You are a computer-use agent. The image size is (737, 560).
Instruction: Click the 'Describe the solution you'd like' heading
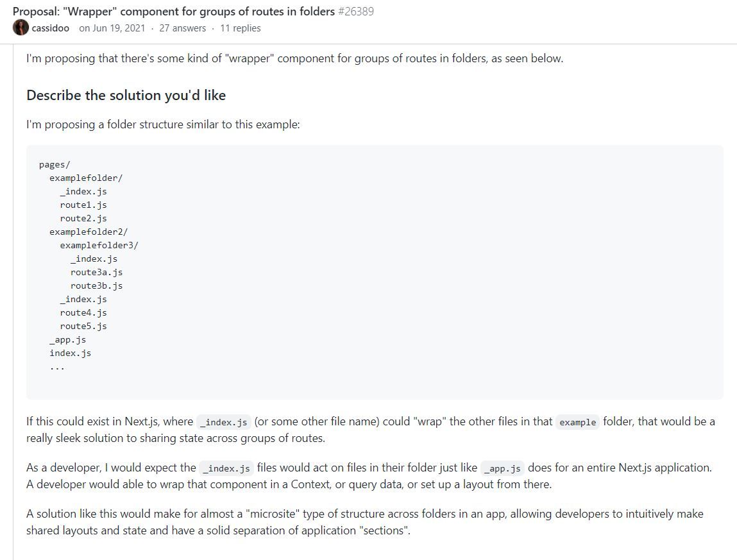coord(126,96)
